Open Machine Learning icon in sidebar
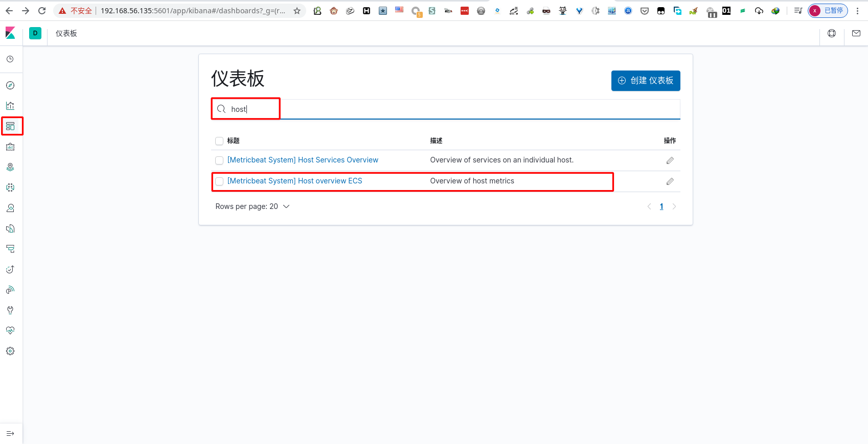868x444 pixels. coord(10,188)
